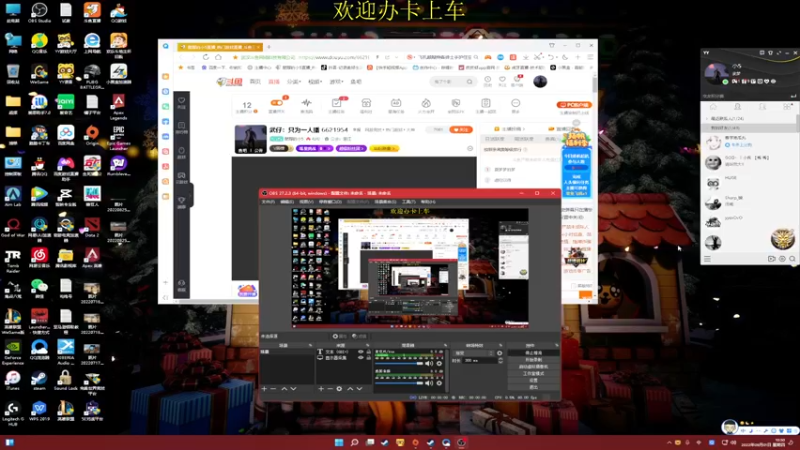This screenshot has width=800, height=450.
Task: Open the Epic Games Launcher desktop icon
Action: coord(118,138)
